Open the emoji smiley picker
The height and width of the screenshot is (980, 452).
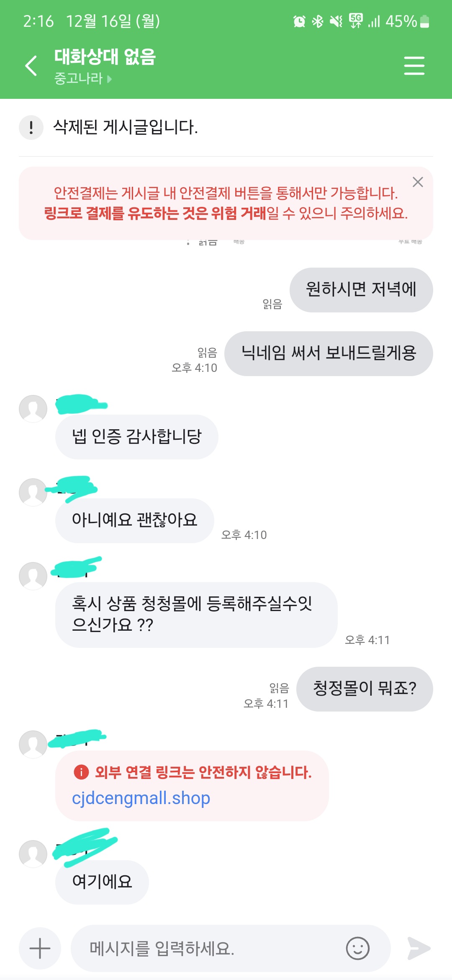pos(358,949)
